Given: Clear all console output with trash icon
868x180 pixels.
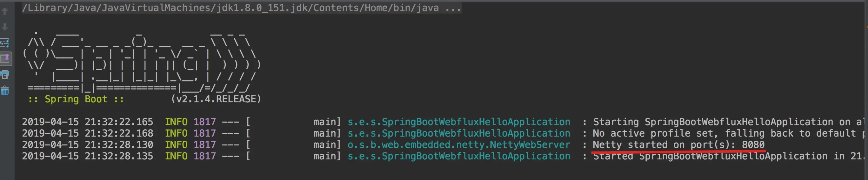Looking at the screenshot, I should point(5,91).
